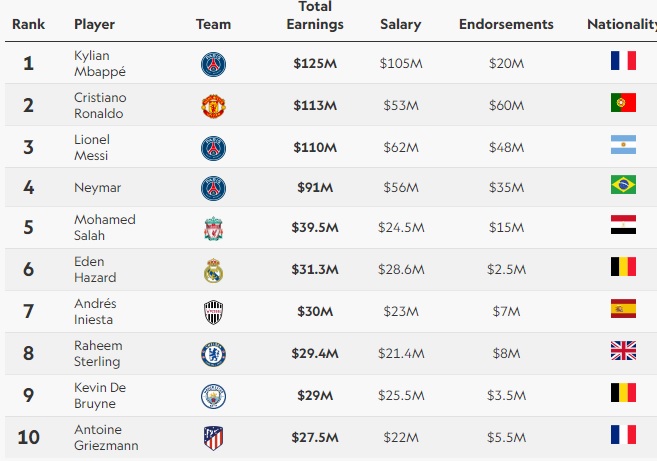
Task: Click the Chelsea crest in Sterling's row
Action: (213, 354)
